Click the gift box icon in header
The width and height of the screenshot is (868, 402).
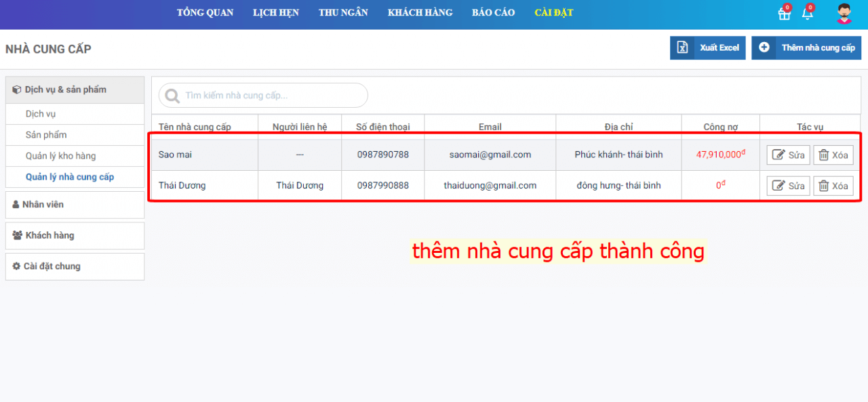(784, 14)
